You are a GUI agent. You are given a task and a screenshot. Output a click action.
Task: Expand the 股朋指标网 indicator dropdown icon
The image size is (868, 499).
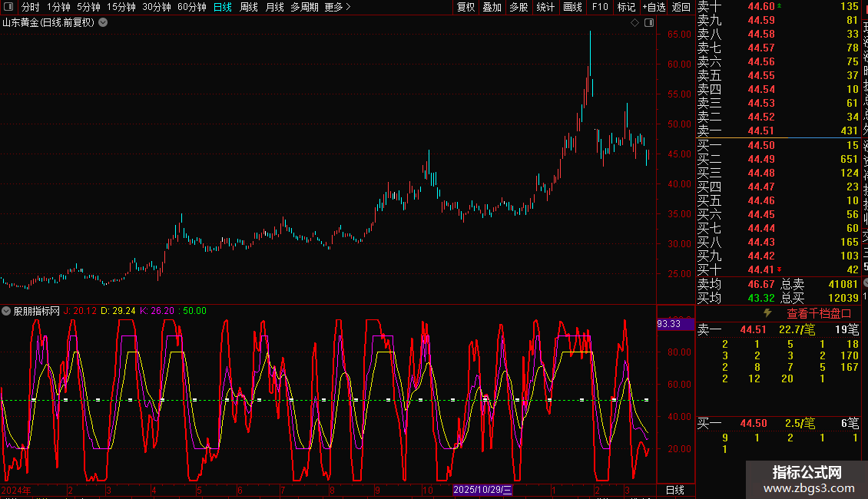6,311
